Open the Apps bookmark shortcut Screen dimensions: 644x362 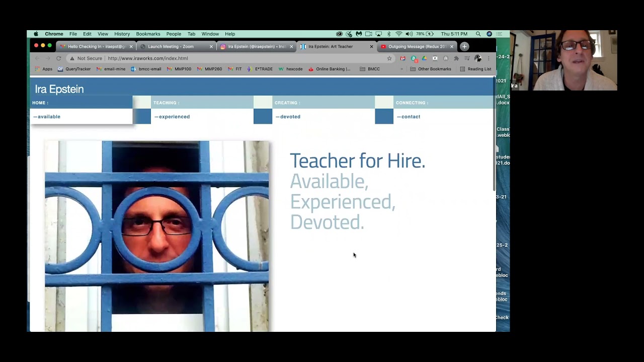(43, 69)
